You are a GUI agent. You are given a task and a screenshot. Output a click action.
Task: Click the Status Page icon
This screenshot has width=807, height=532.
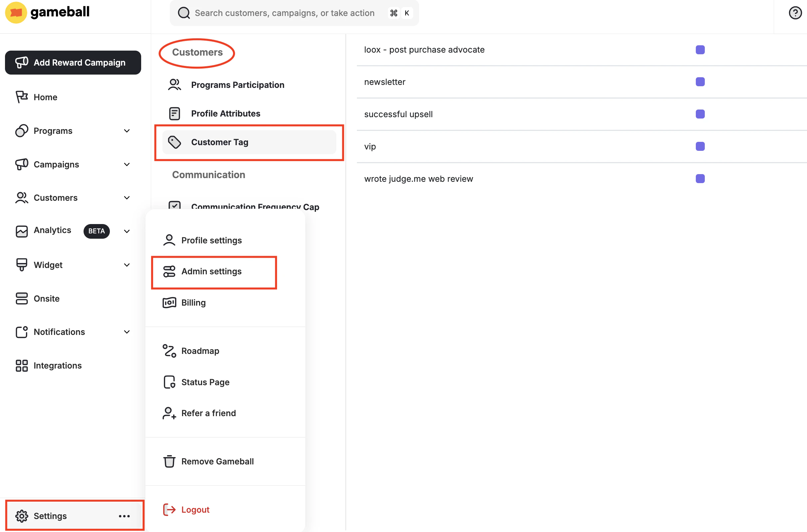coord(169,382)
